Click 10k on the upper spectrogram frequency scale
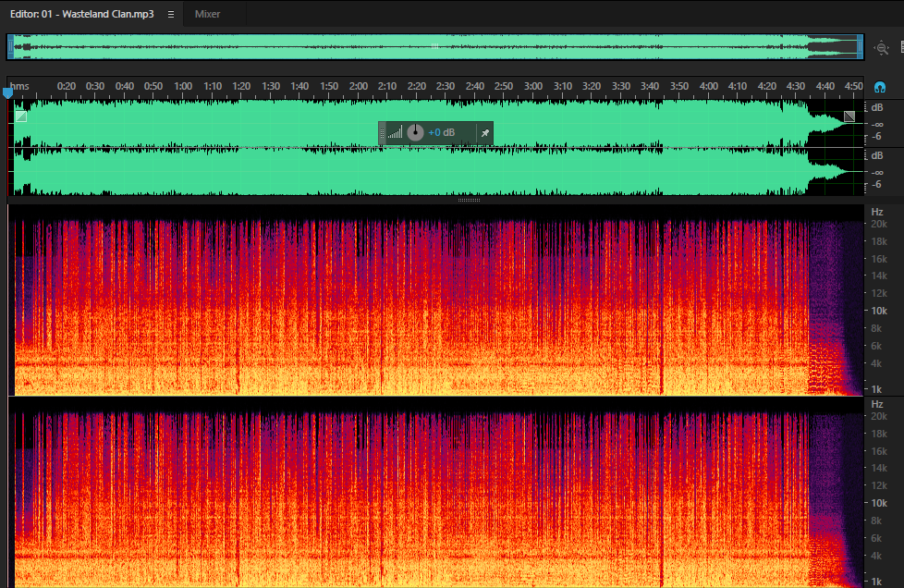The width and height of the screenshot is (904, 588). coord(879,311)
